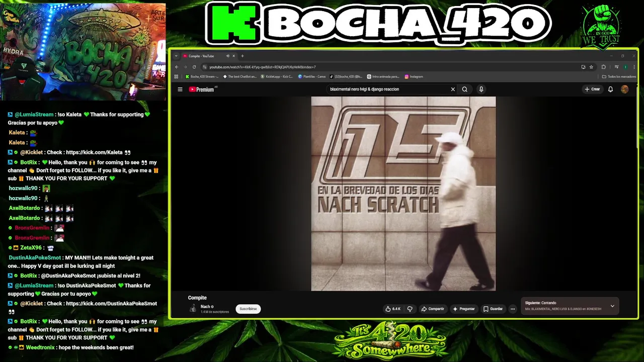The image size is (644, 362).
Task: View site information in the address bar
Action: click(204, 67)
